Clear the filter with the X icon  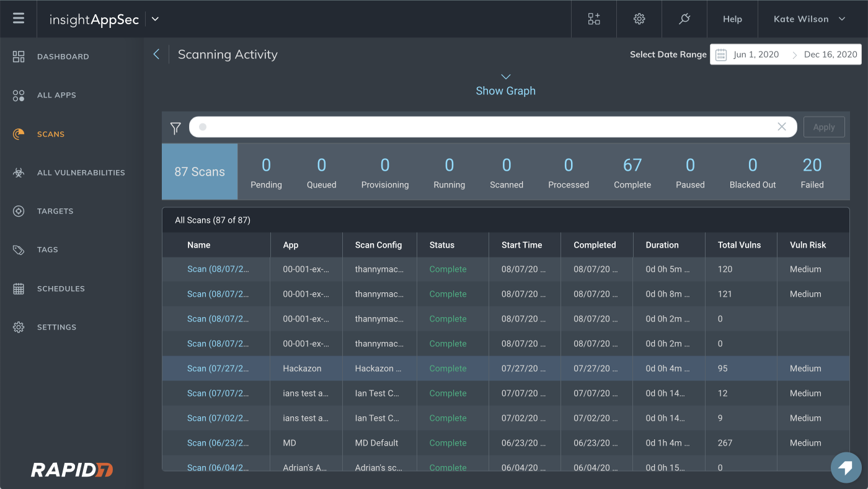(782, 127)
